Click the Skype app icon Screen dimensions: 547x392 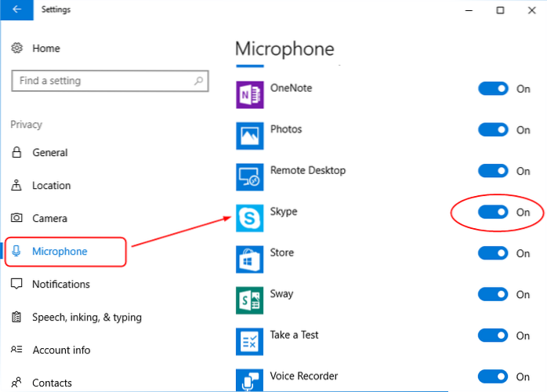point(250,218)
